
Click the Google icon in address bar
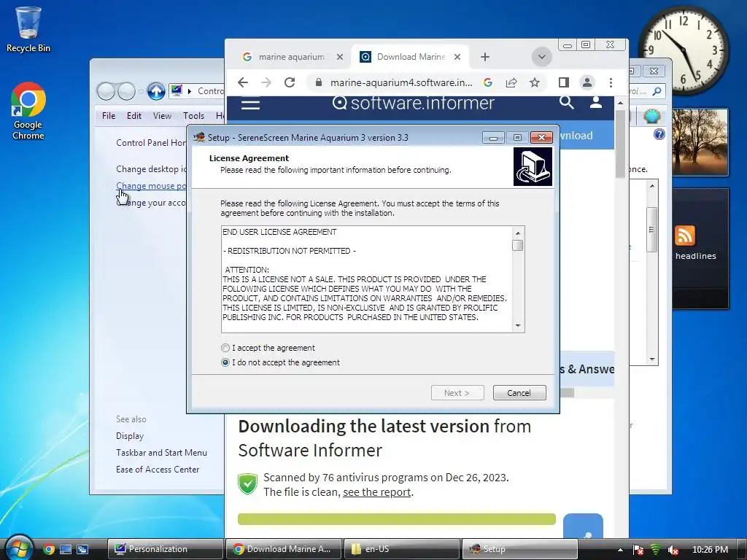488,82
